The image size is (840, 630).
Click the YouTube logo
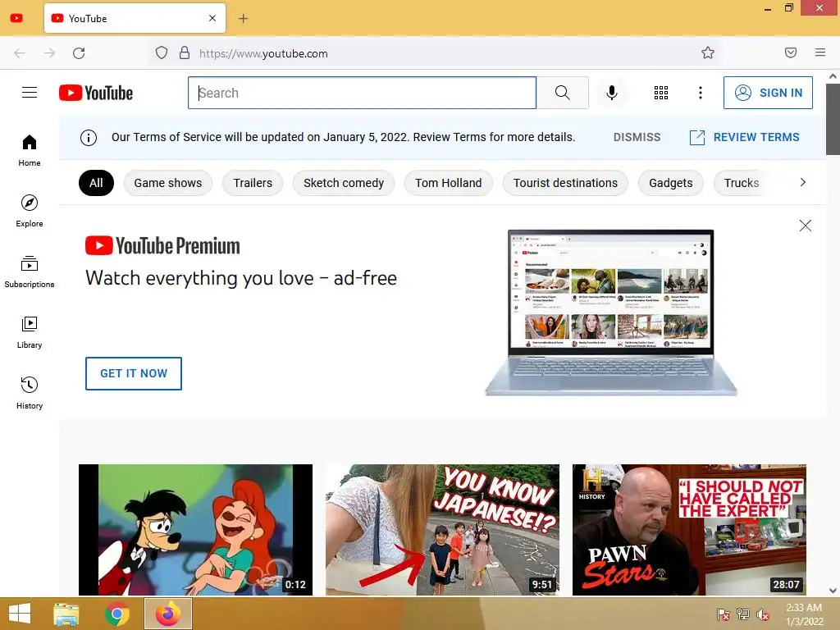click(x=96, y=93)
